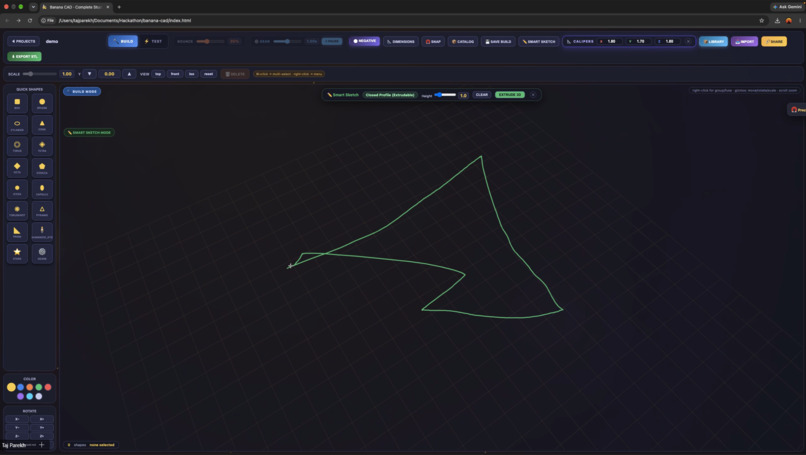Close the Smart Sketch toolbar
The image size is (806, 455).
coord(533,95)
